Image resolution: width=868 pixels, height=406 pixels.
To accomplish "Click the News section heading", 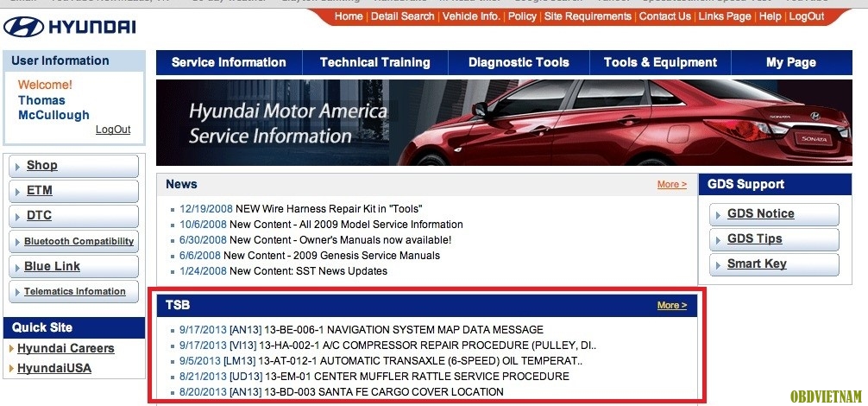I will point(181,185).
